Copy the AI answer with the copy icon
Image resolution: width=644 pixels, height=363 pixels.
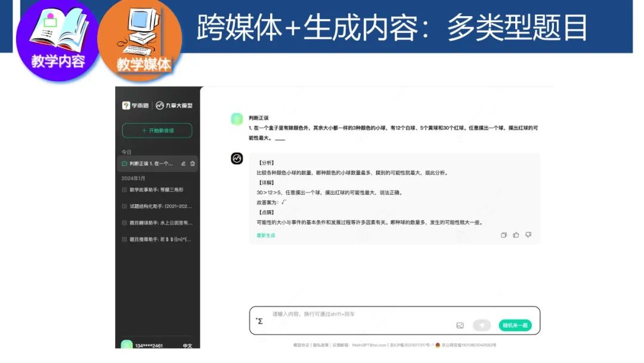tap(504, 236)
